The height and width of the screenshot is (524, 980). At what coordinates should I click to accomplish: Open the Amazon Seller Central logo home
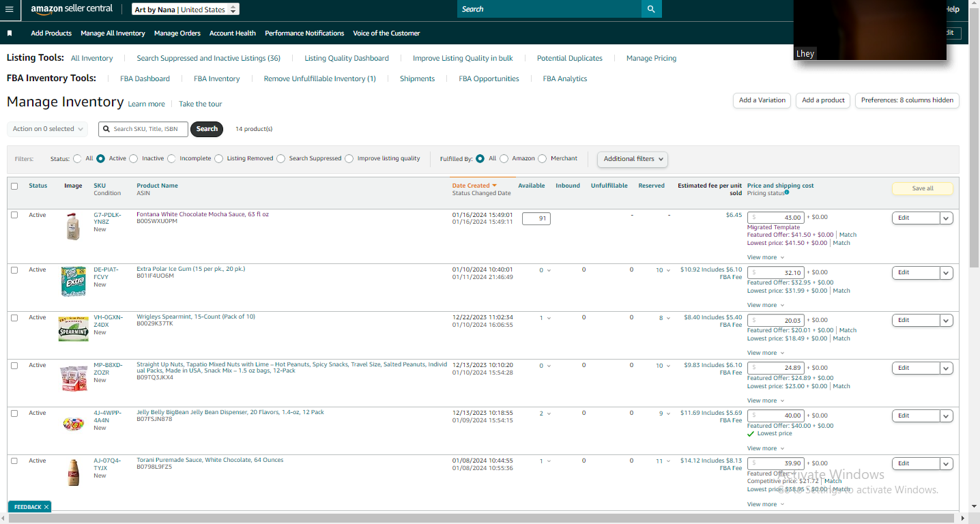click(72, 9)
